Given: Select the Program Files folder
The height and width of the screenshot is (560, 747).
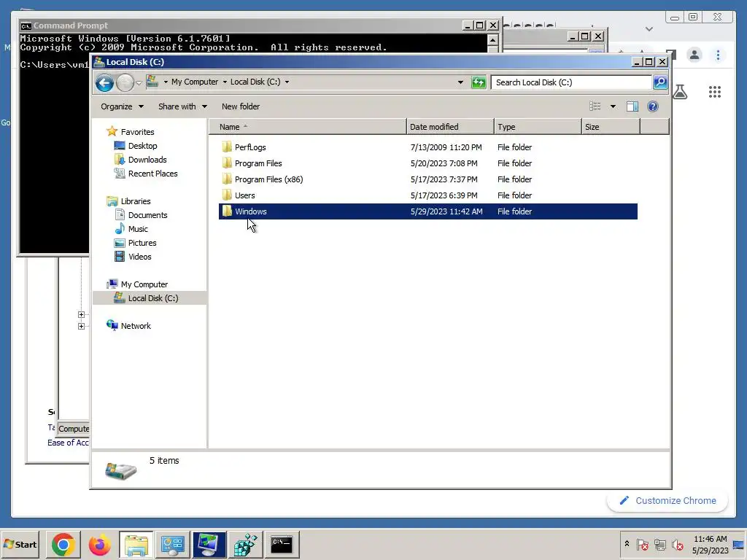Looking at the screenshot, I should pyautogui.click(x=258, y=163).
